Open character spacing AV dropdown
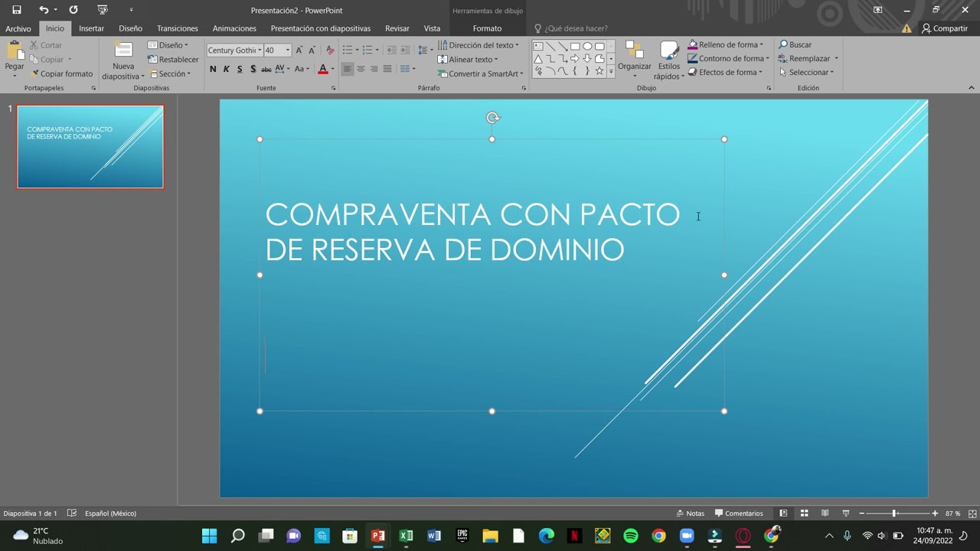 (x=282, y=69)
